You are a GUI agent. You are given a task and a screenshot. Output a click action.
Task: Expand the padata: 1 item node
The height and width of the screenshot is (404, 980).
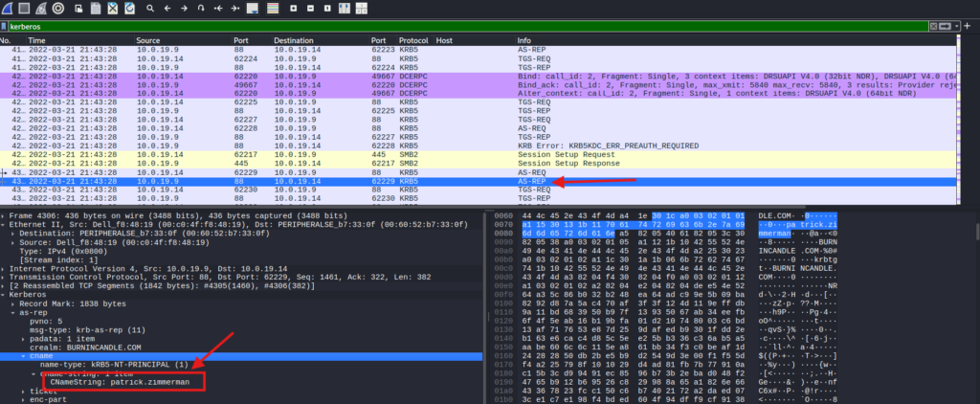coord(19,338)
